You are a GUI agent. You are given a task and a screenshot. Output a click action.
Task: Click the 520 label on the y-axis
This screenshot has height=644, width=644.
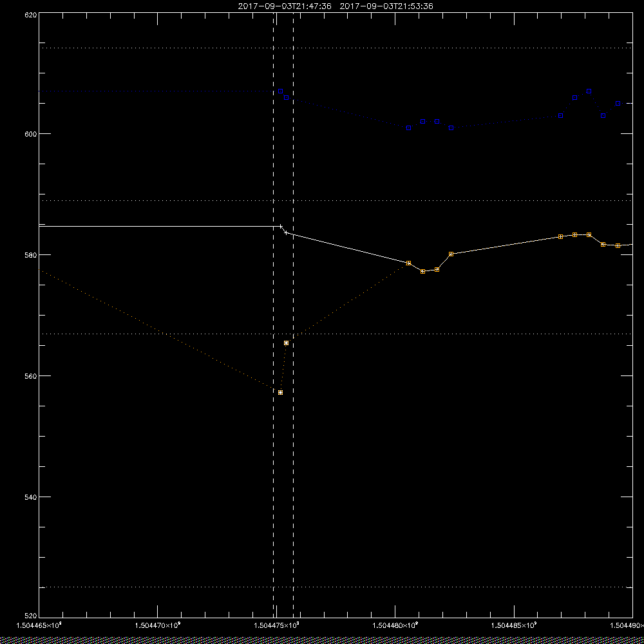coord(31,616)
